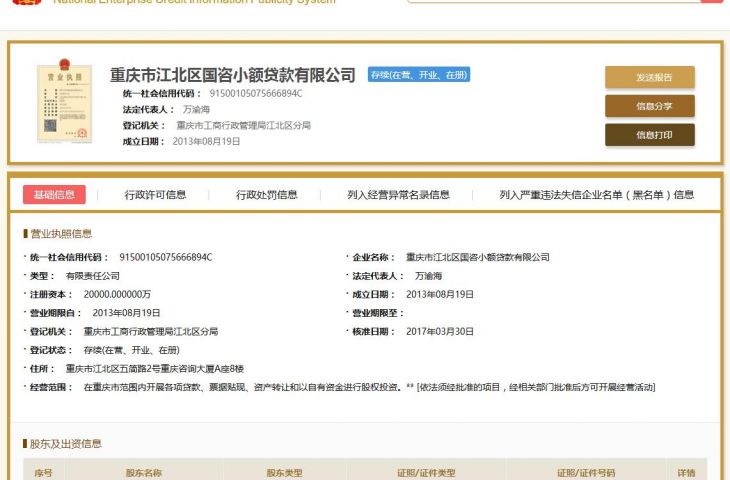This screenshot has width=730, height=480.
Task: Select the 基础信息 tab
Action: click(54, 195)
